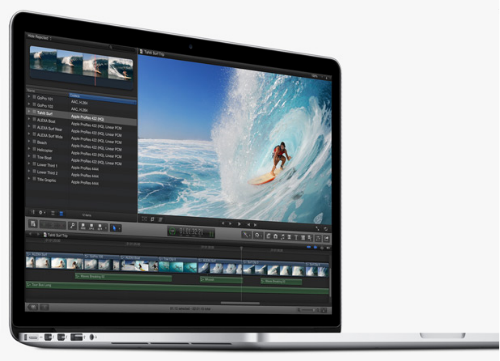Open the enhancements magic wand menu
The image size is (500, 361).
(x=246, y=235)
